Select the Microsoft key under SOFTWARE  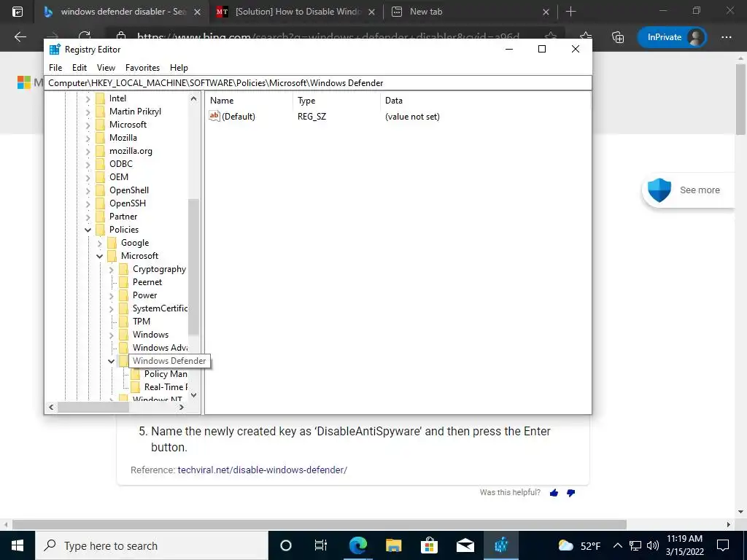click(128, 124)
